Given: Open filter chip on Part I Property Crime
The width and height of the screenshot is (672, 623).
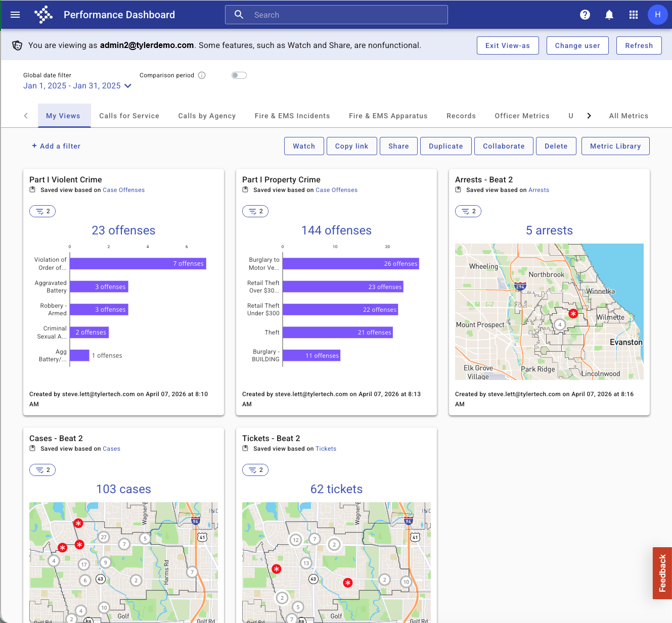Looking at the screenshot, I should (x=255, y=211).
